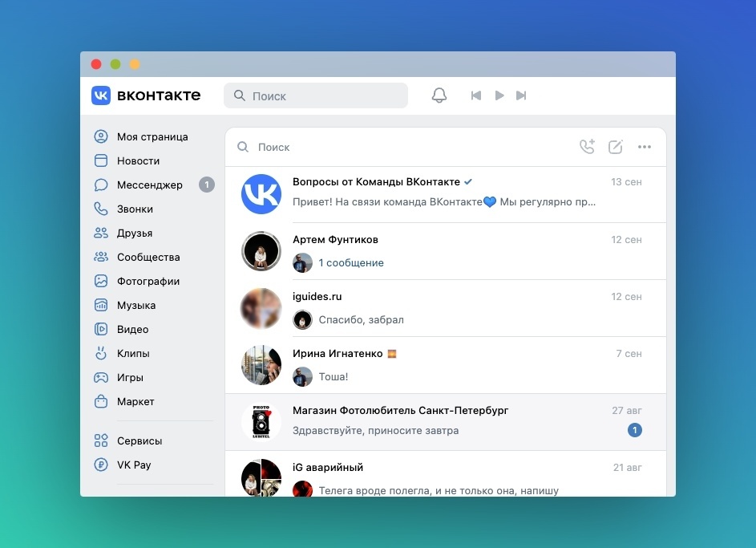Click the VK team chat avatar

pos(261,194)
